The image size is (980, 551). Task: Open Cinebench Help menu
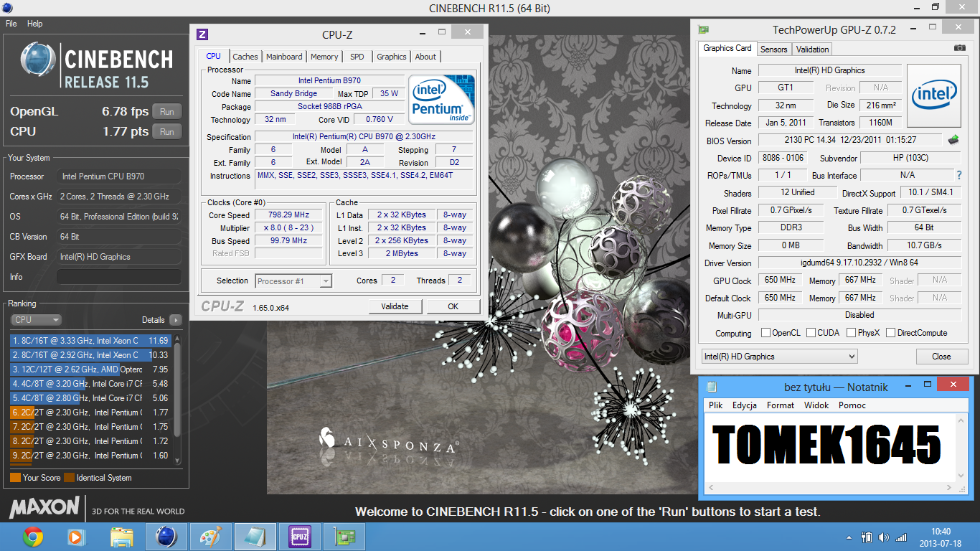(x=35, y=24)
